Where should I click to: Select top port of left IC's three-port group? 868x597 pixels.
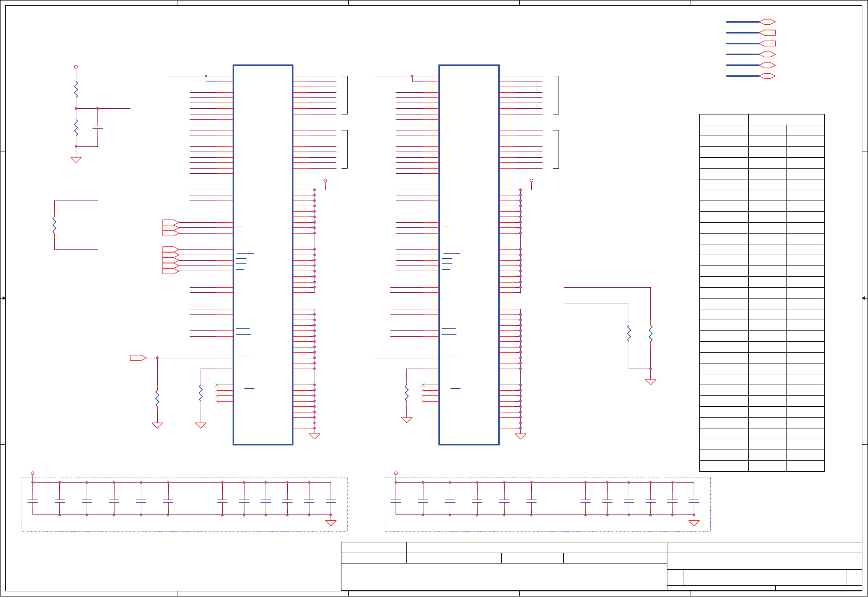click(x=171, y=222)
